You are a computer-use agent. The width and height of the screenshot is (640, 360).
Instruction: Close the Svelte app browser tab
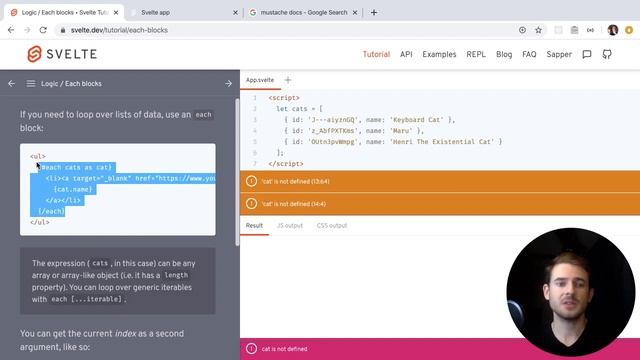pyautogui.click(x=235, y=13)
